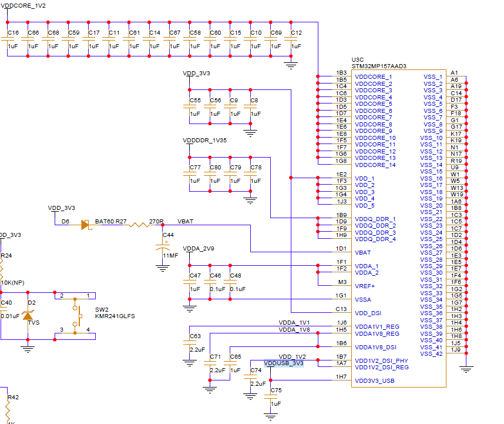Click capacitor C47 symbol
504x424 pixels.
click(190, 282)
